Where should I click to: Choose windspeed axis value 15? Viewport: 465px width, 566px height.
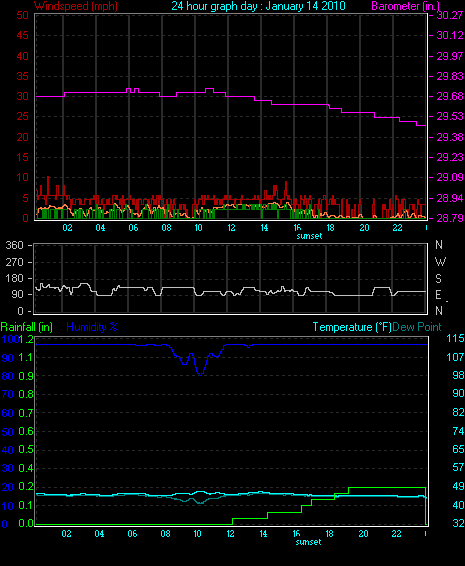pyautogui.click(x=22, y=157)
